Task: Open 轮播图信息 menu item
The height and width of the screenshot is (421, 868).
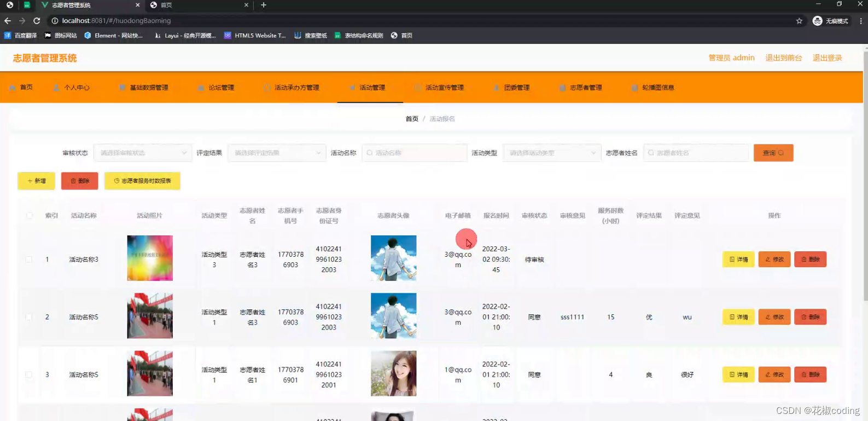Action: click(653, 88)
